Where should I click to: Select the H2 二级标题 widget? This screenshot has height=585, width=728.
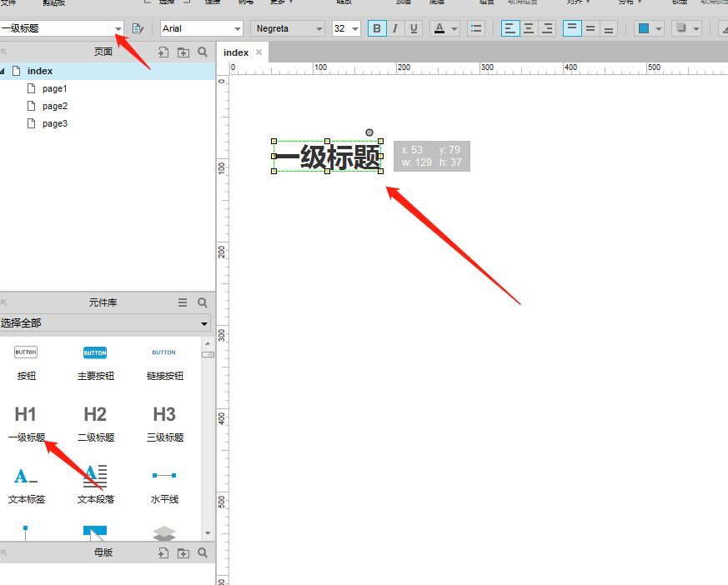[95, 424]
